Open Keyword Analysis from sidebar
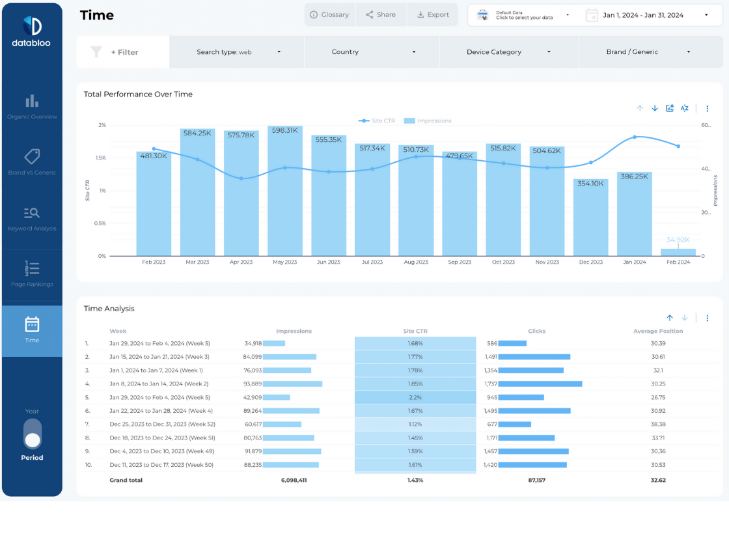 click(x=32, y=219)
